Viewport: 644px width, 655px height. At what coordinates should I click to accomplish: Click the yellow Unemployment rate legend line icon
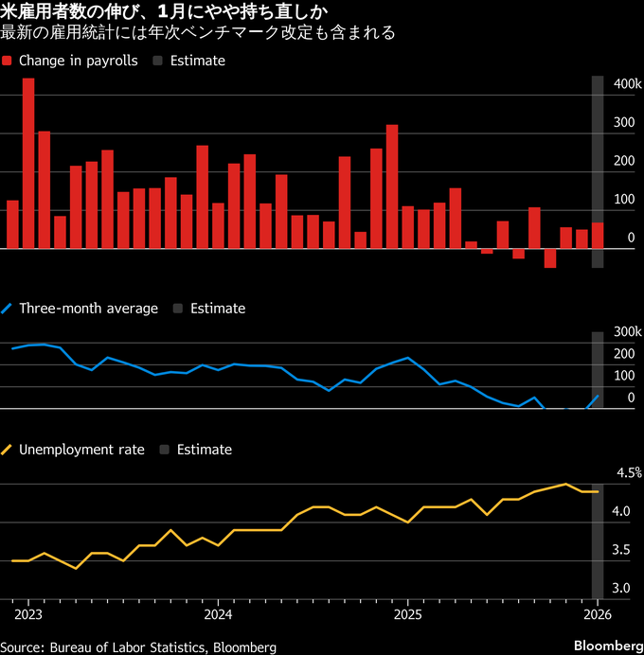point(8,451)
